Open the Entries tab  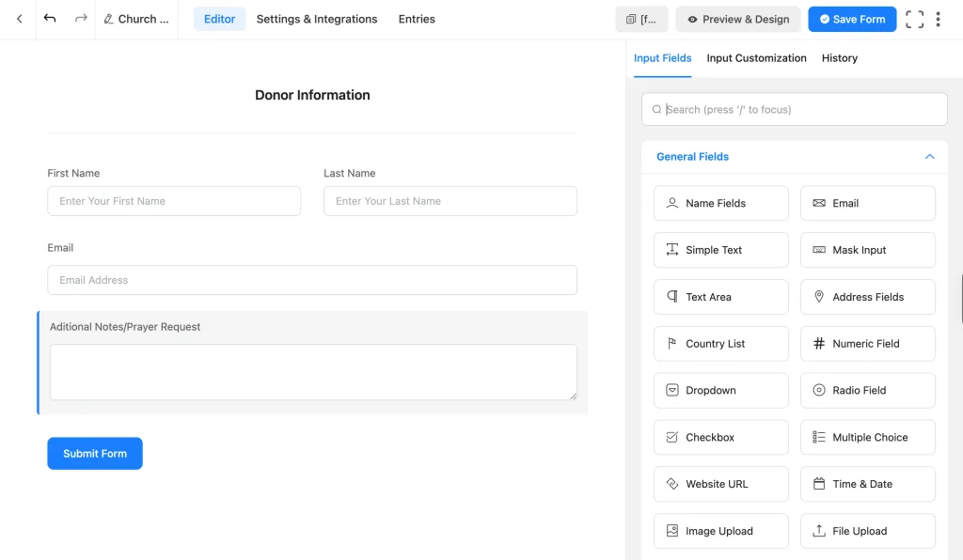click(417, 19)
